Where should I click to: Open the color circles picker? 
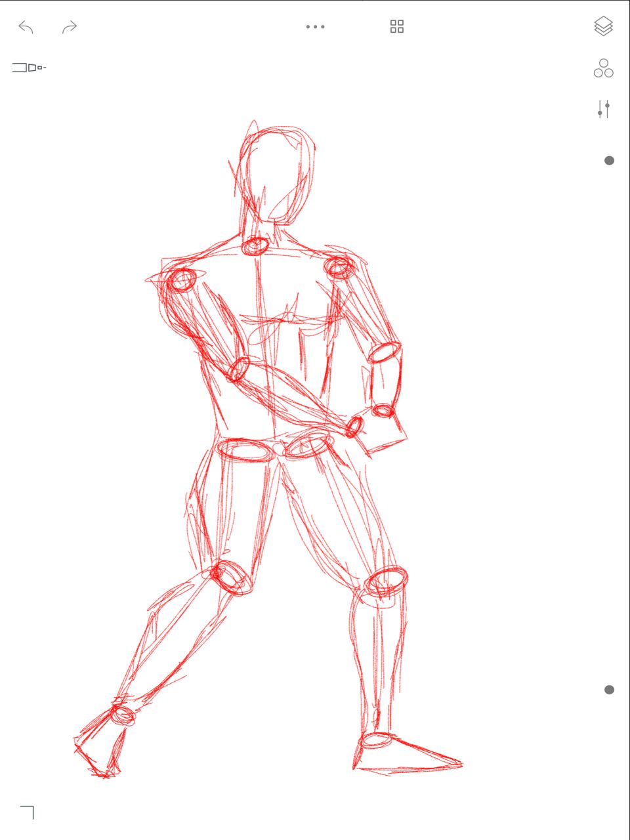pyautogui.click(x=603, y=68)
